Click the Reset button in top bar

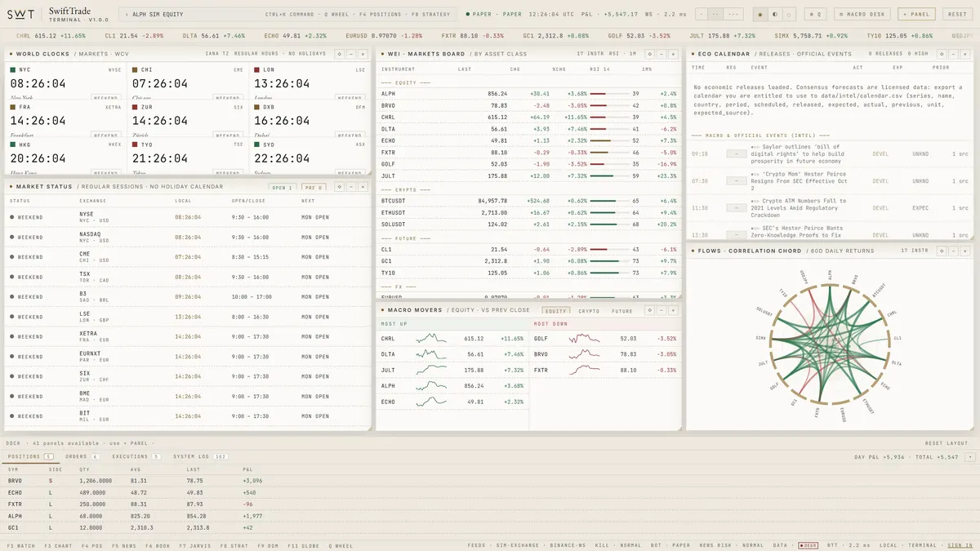tap(957, 14)
